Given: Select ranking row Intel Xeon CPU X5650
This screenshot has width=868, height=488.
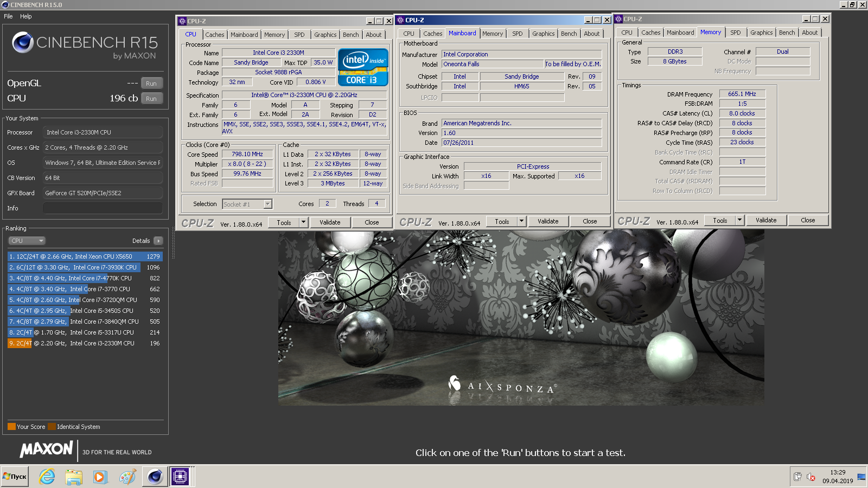Looking at the screenshot, I should tap(85, 256).
